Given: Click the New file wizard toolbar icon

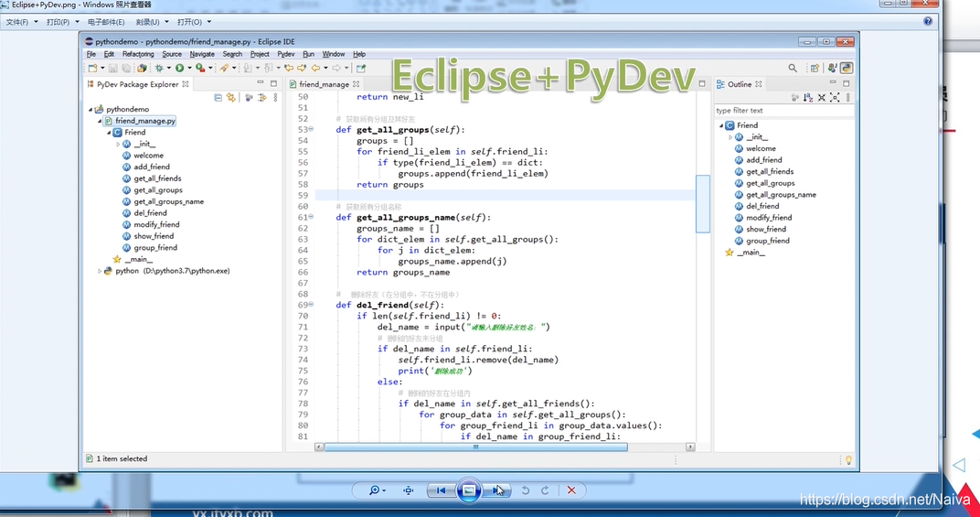Looking at the screenshot, I should click(x=92, y=69).
